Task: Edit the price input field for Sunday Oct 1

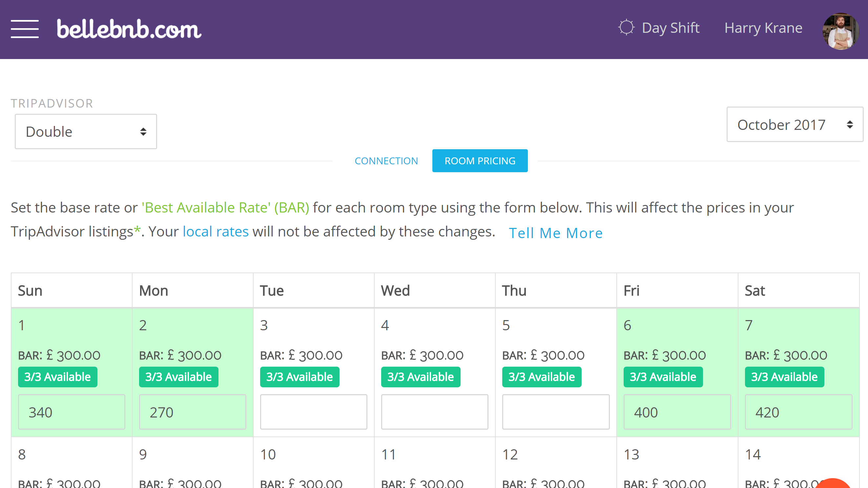Action: [x=71, y=412]
